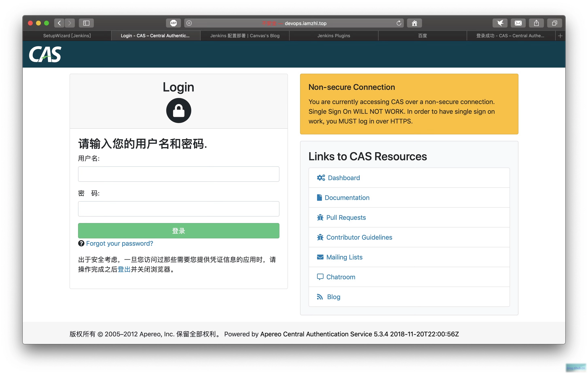Open the 登录成功 - CAS tab
The image size is (588, 374).
(511, 36)
